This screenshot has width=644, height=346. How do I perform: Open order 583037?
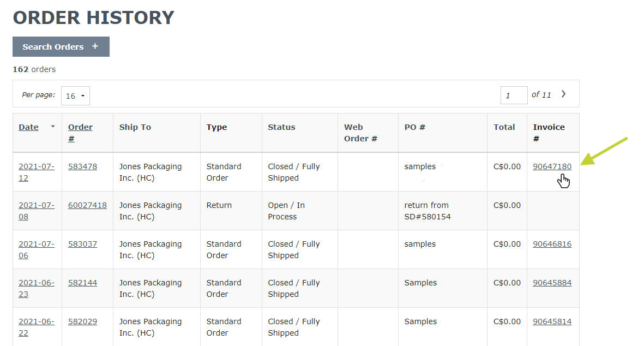[x=82, y=244]
